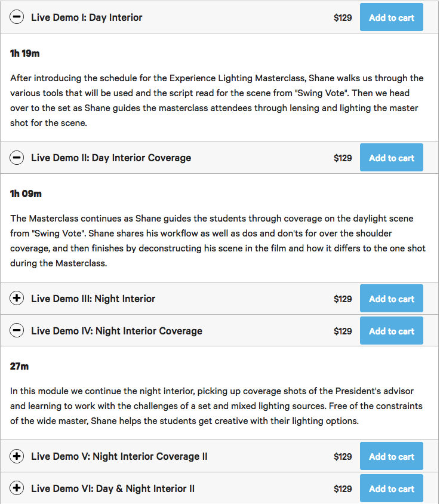
Task: Toggle 'Live Demo IV: Night Interior Coverage' heading
Action: [x=116, y=331]
